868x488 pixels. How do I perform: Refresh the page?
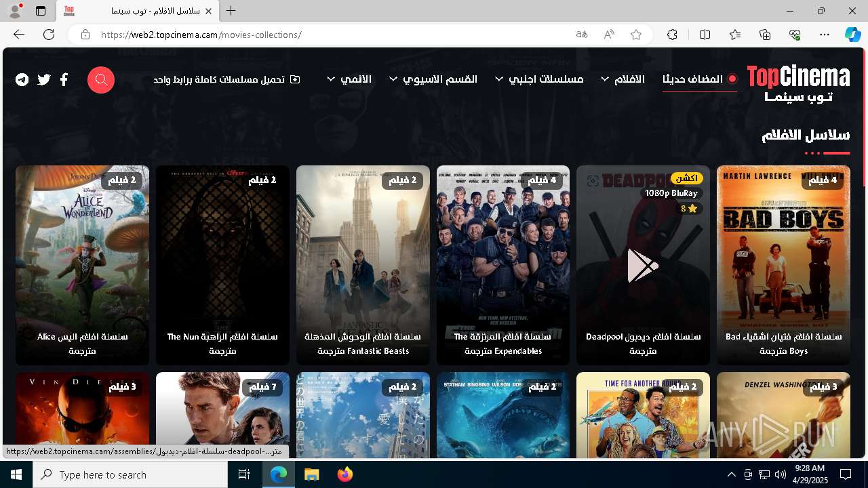pos(49,35)
